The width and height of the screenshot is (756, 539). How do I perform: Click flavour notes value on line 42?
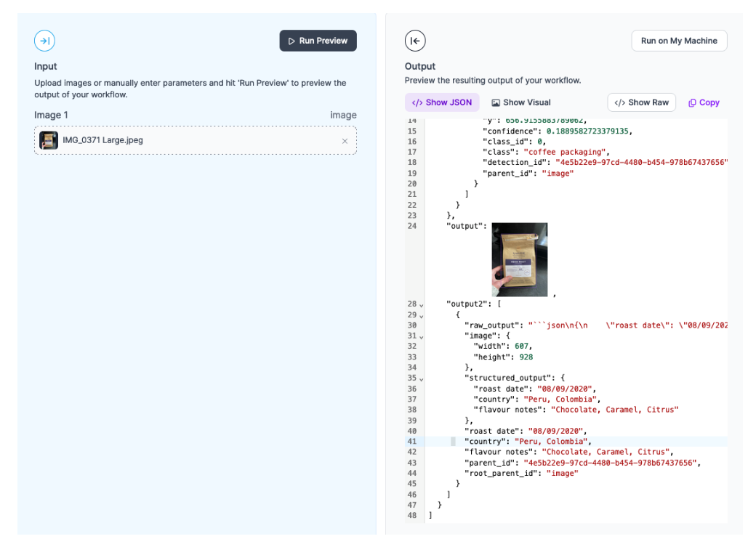pyautogui.click(x=605, y=453)
